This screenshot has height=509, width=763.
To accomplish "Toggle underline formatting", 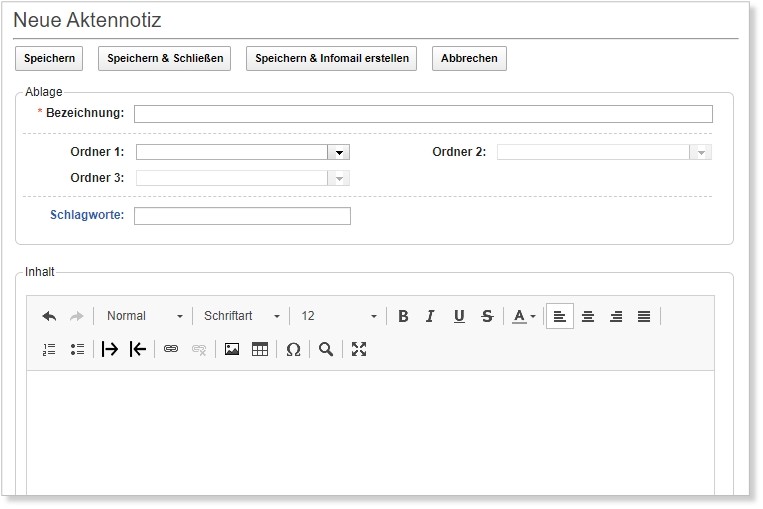I will coord(459,316).
